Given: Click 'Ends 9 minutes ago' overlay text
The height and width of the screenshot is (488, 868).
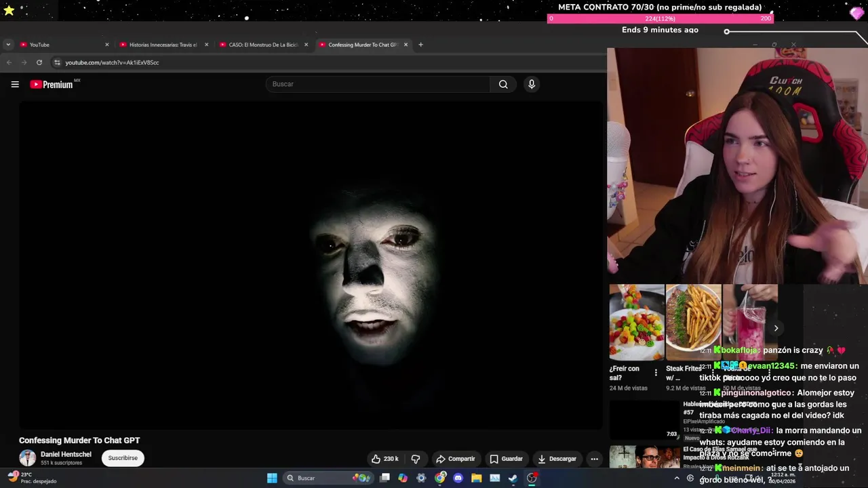Looking at the screenshot, I should point(660,30).
